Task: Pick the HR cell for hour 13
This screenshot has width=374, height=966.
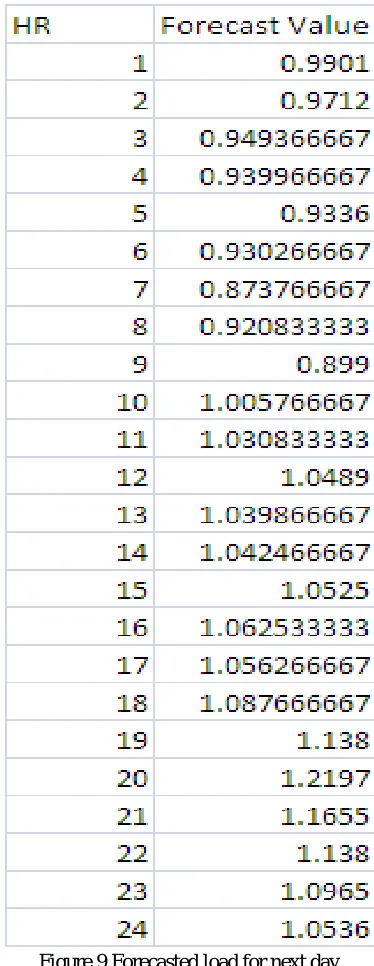Action: coord(80,514)
